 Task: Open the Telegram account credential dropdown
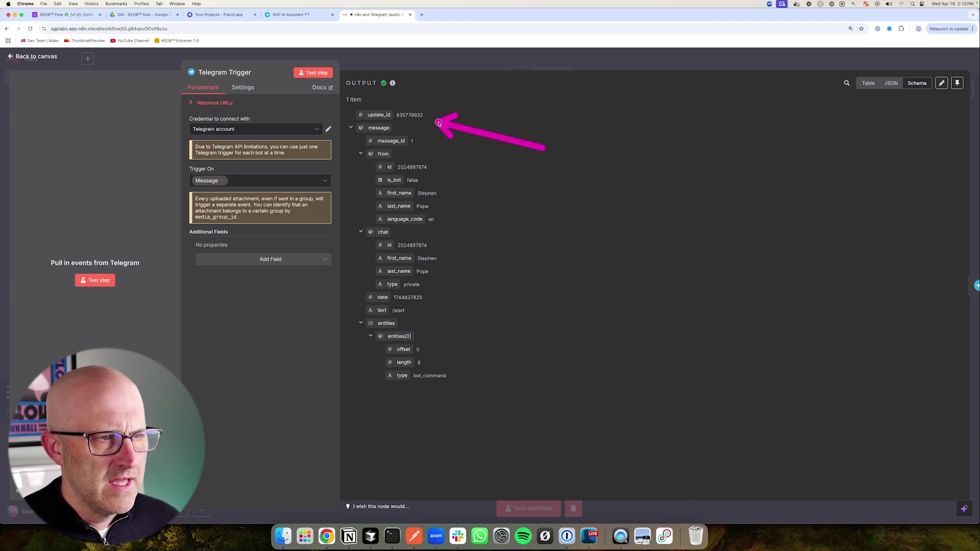pyautogui.click(x=255, y=129)
